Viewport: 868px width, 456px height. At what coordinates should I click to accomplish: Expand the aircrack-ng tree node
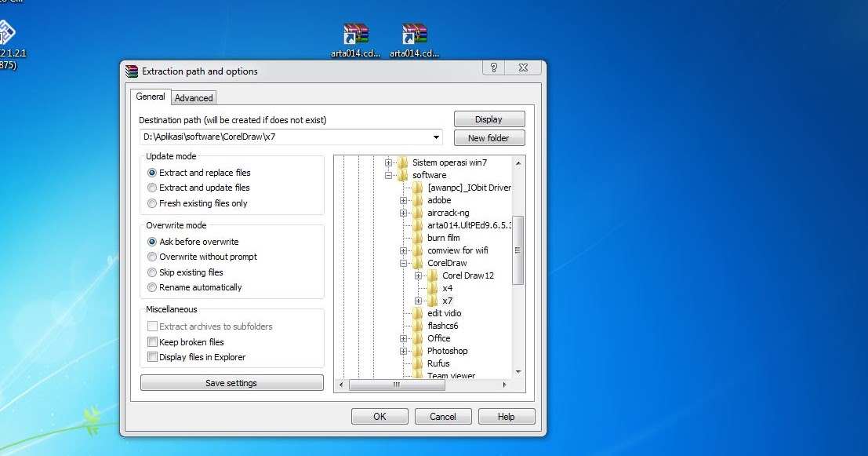[x=403, y=213]
